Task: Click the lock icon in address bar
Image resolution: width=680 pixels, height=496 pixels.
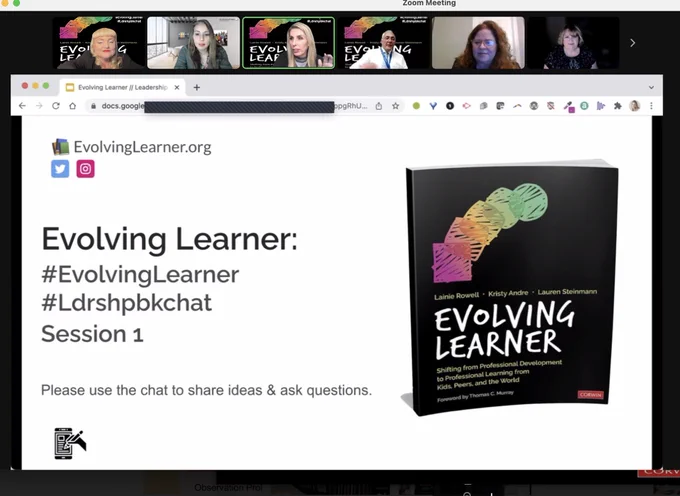Action: [x=93, y=106]
